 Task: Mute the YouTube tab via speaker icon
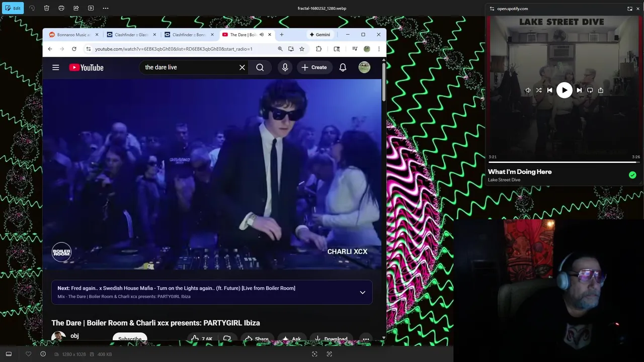[x=262, y=35]
